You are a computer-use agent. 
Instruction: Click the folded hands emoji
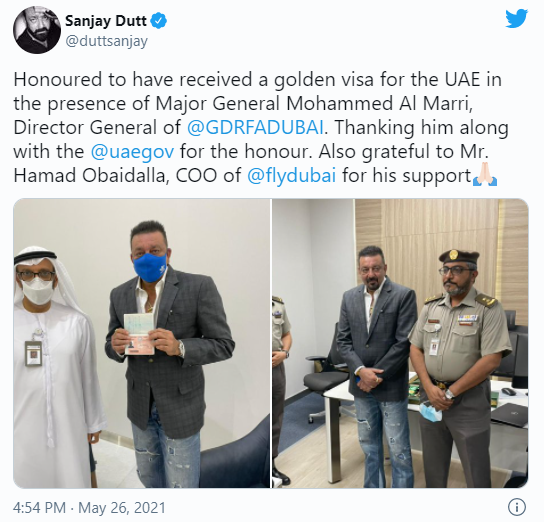pyautogui.click(x=485, y=176)
